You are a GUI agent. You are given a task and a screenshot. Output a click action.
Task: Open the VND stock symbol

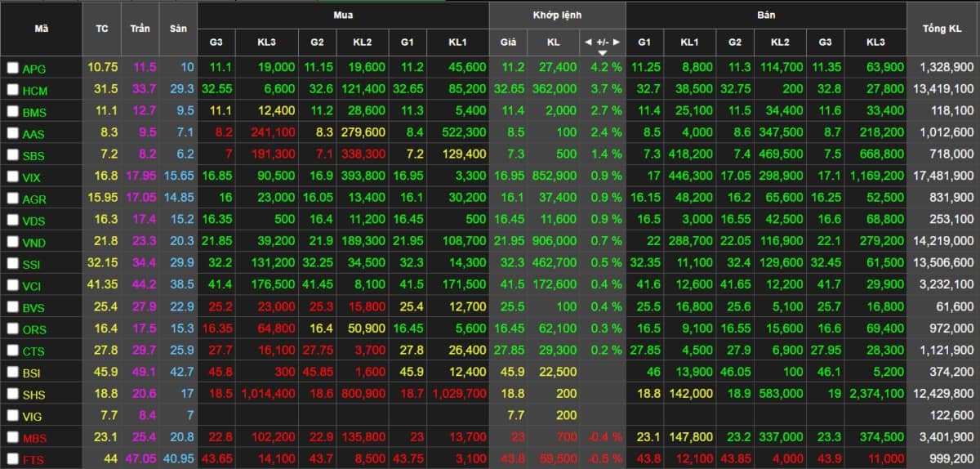(x=34, y=241)
